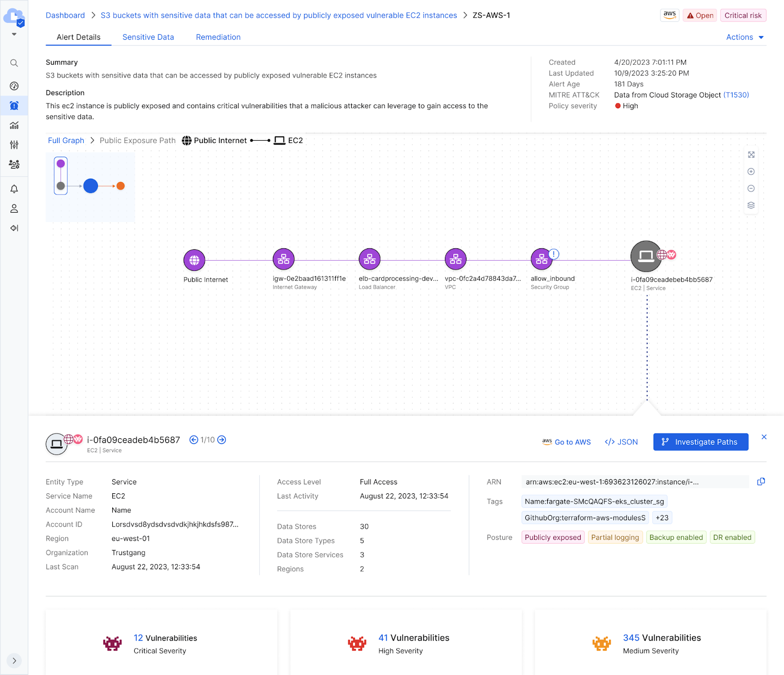Open the graph layers icon
Viewport: 784px width, 675px height.
[x=751, y=205]
